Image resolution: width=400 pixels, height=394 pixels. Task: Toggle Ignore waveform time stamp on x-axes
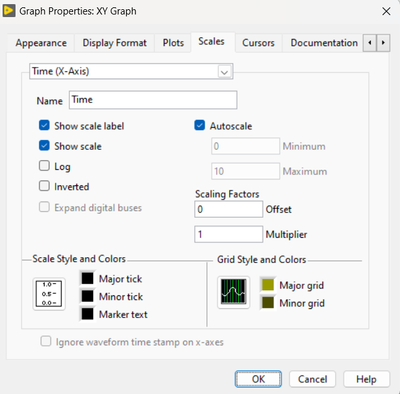46,341
